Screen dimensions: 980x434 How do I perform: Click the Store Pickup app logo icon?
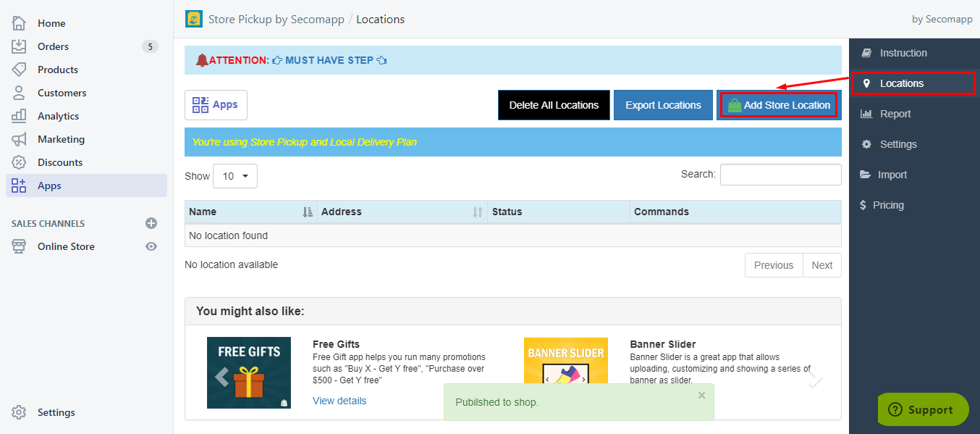(x=194, y=19)
